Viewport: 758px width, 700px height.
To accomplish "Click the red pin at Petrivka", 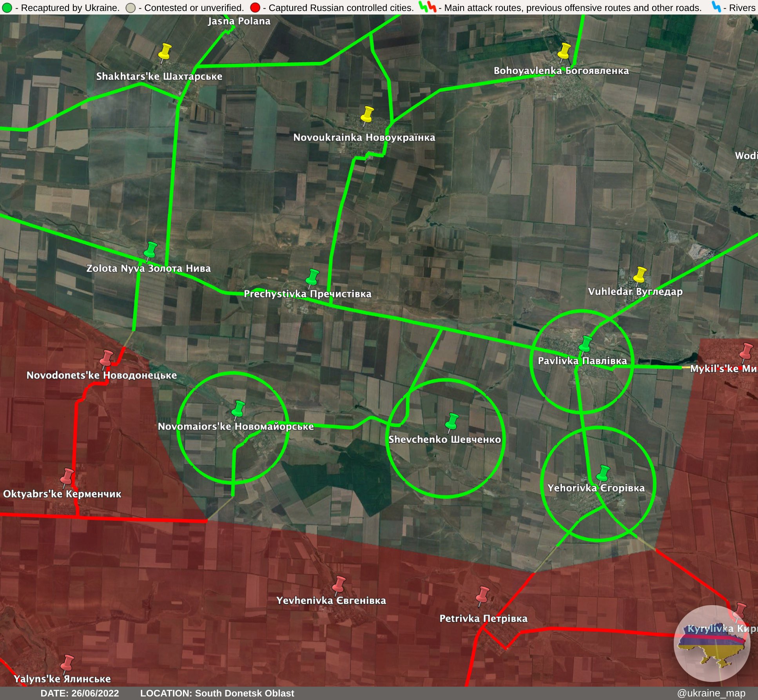I will click(x=483, y=595).
